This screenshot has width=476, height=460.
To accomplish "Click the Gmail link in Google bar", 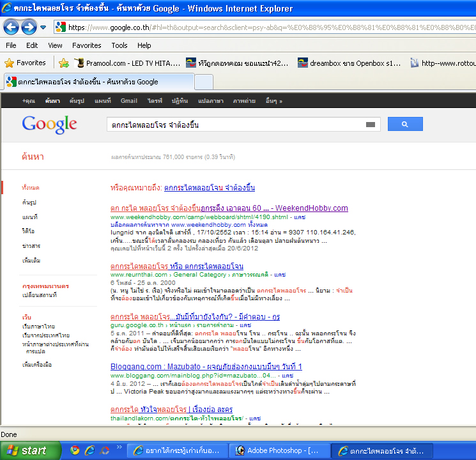I will click(x=129, y=101).
